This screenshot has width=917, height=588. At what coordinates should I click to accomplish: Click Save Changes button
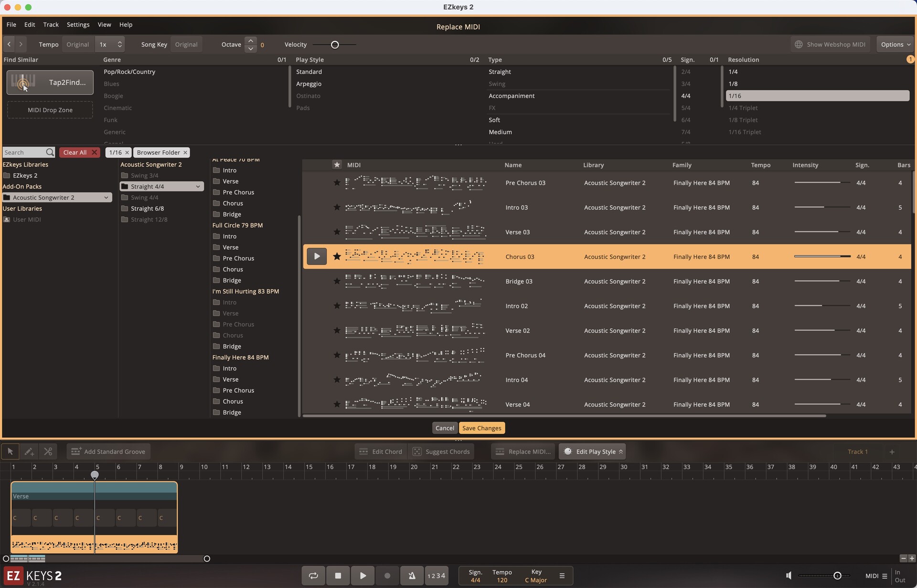click(x=481, y=428)
